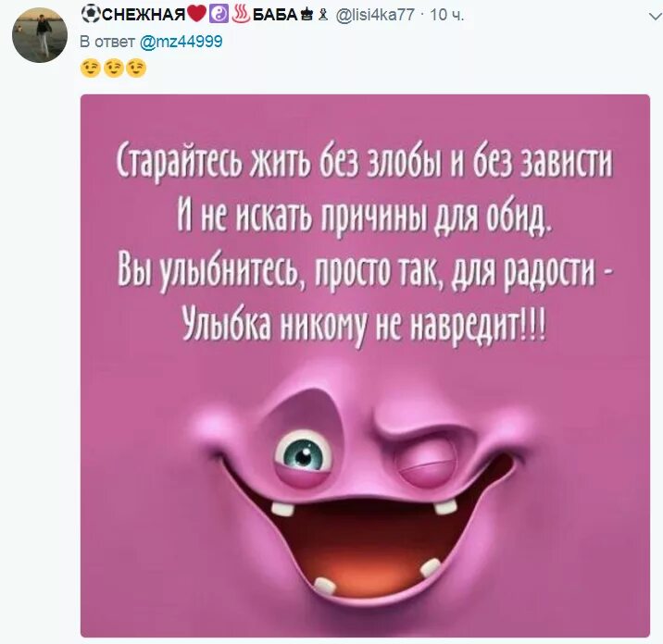Open the pink smiling face image

point(365,365)
